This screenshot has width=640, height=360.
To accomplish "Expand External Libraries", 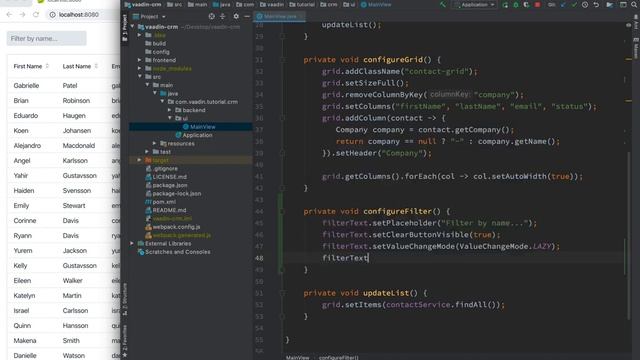I will pos(132,243).
